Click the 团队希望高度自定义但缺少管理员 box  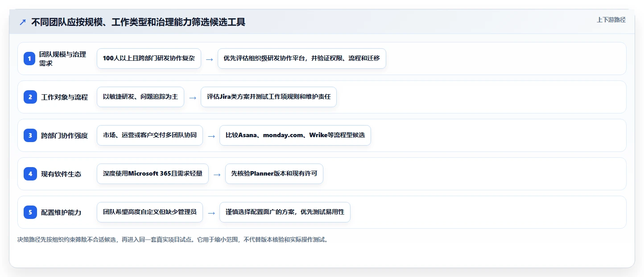pyautogui.click(x=150, y=212)
